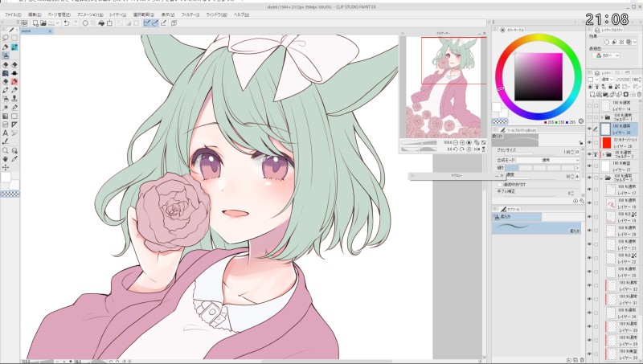
Task: Expand the 硬さ hardness options arrow
Action: (x=577, y=168)
